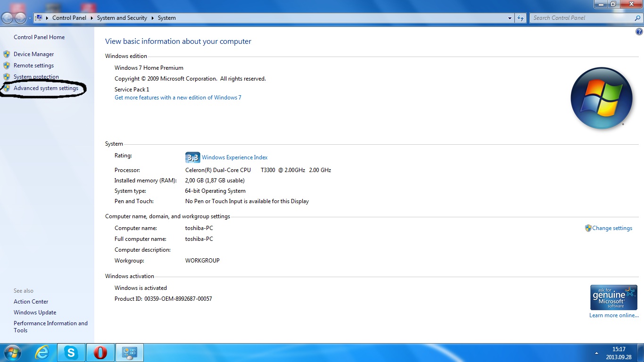The width and height of the screenshot is (644, 362).
Task: Launch Internet Explorer from taskbar
Action: click(x=42, y=352)
